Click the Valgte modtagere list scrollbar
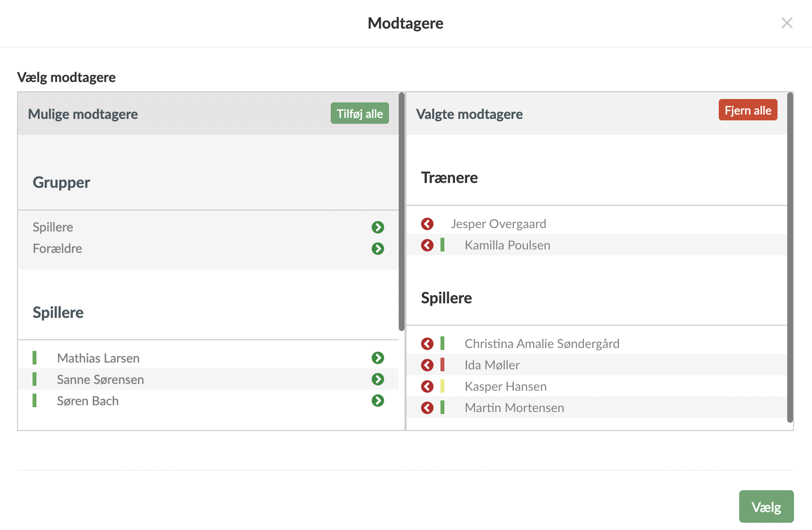Image resolution: width=812 pixels, height=530 pixels. [x=790, y=257]
